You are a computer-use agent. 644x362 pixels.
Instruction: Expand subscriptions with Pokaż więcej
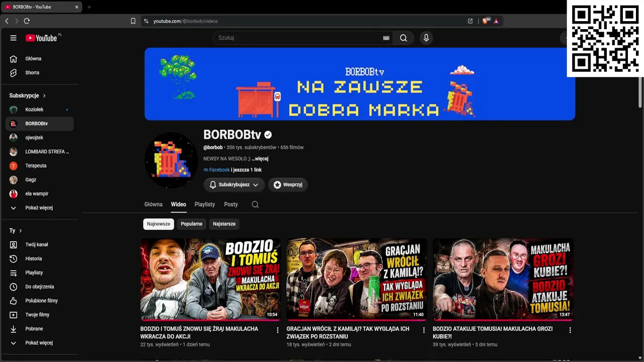[x=39, y=208]
